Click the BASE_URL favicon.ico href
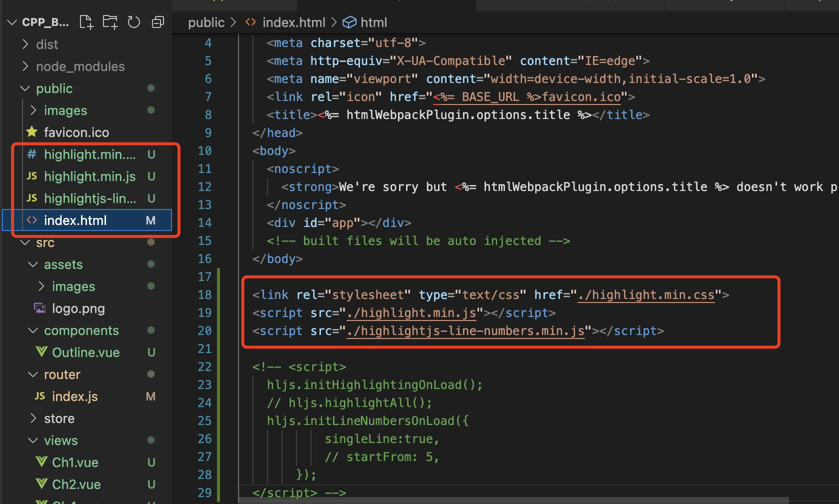 coord(527,97)
